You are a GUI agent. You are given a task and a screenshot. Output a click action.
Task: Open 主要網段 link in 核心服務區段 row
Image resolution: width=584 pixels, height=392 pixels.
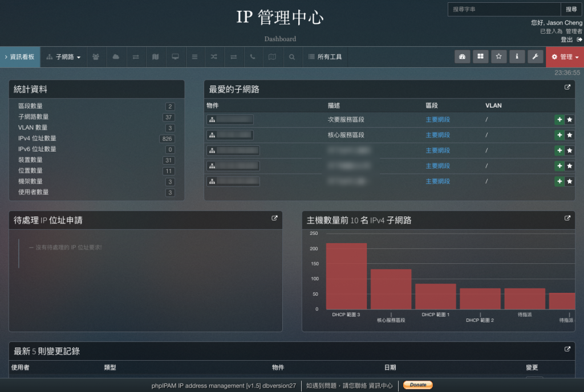[x=437, y=135]
